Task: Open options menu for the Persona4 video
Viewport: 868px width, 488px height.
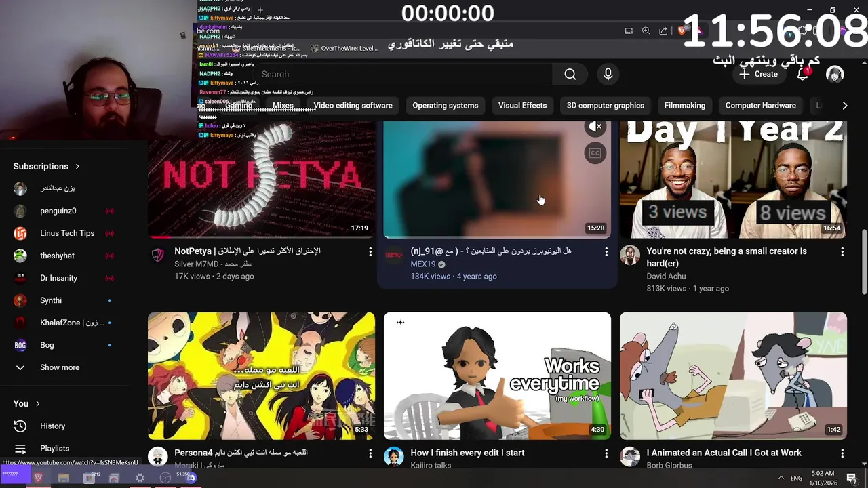Action: click(370, 453)
